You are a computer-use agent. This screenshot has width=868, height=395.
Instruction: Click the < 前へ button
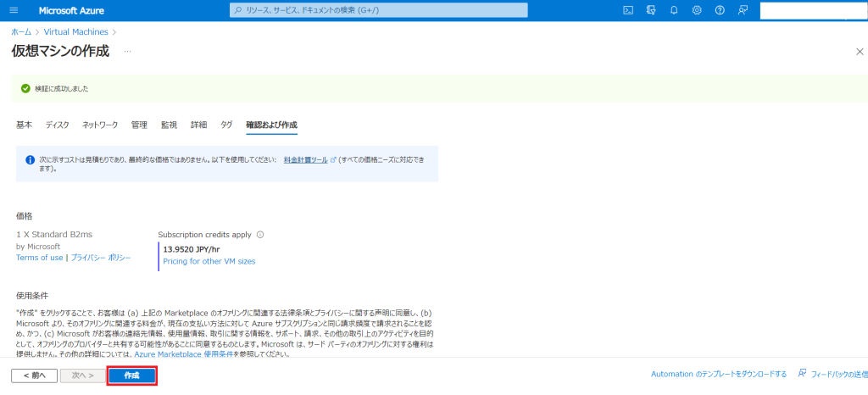coord(34,376)
